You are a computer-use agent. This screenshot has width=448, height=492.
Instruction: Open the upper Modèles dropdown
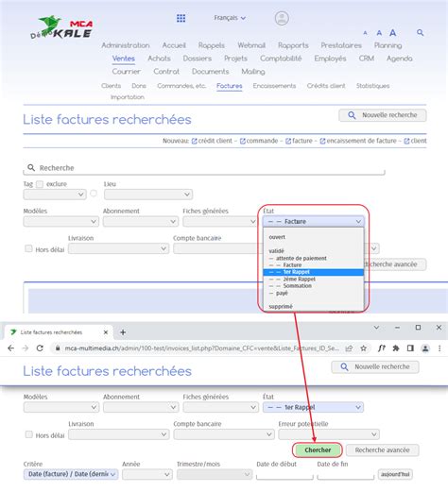pos(60,222)
